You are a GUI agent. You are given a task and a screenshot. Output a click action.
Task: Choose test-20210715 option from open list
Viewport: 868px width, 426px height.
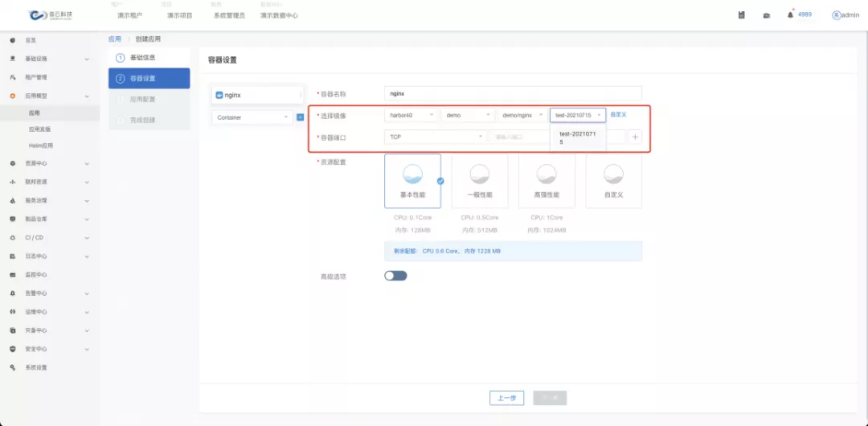coord(578,138)
